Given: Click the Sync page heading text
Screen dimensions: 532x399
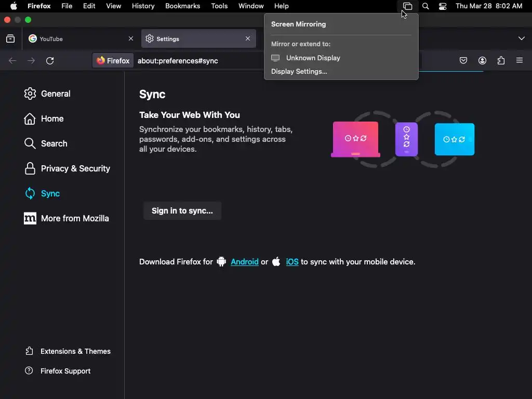Looking at the screenshot, I should pos(152,95).
